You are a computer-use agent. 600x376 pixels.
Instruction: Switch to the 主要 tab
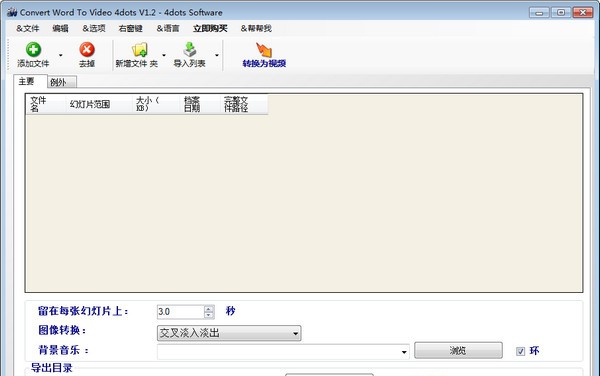tap(30, 81)
